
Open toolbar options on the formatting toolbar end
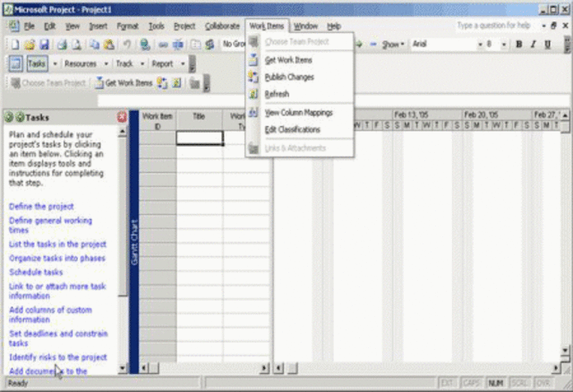[x=567, y=44]
